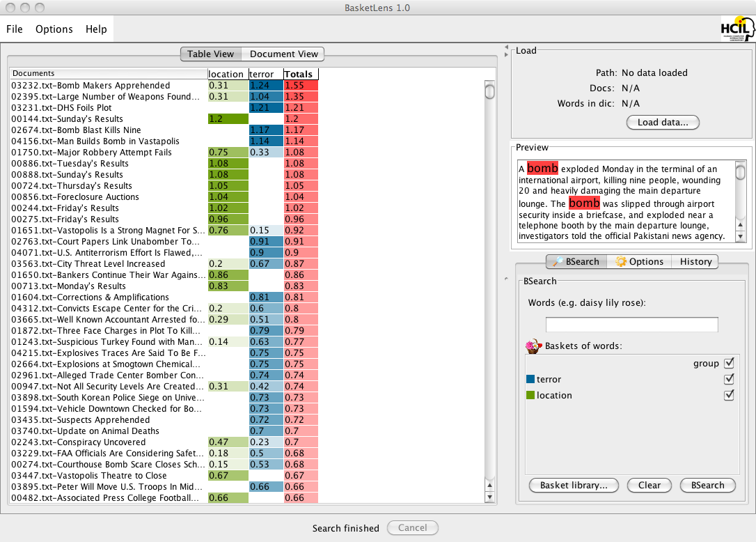756x542 pixels.
Task: Click the terror basket label
Action: tap(549, 380)
